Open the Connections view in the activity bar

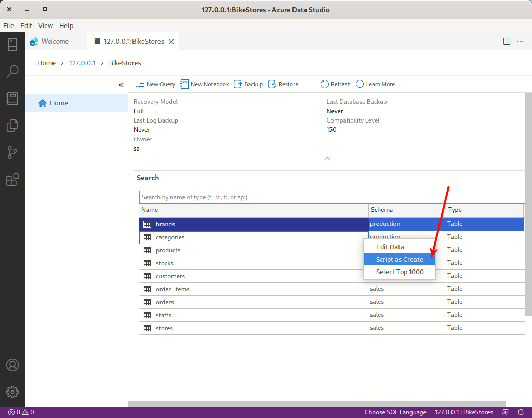pyautogui.click(x=12, y=45)
